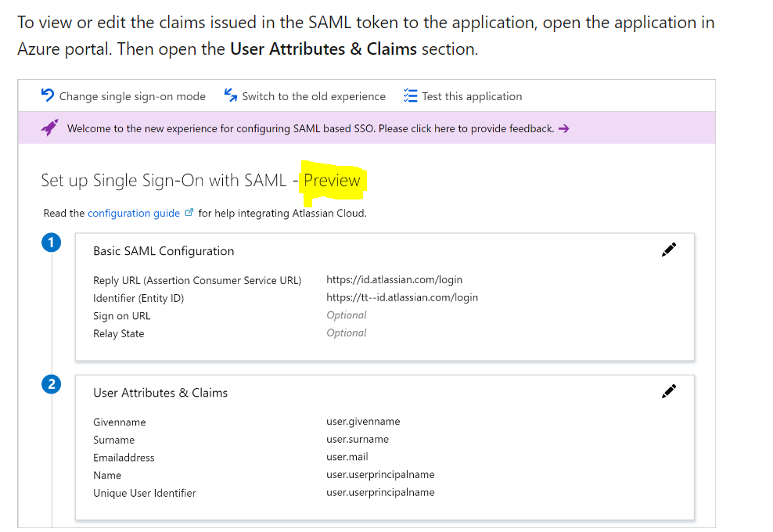Click the Change single sign-on mode toolbar item
Screen dimensions: 773x532
tap(122, 95)
